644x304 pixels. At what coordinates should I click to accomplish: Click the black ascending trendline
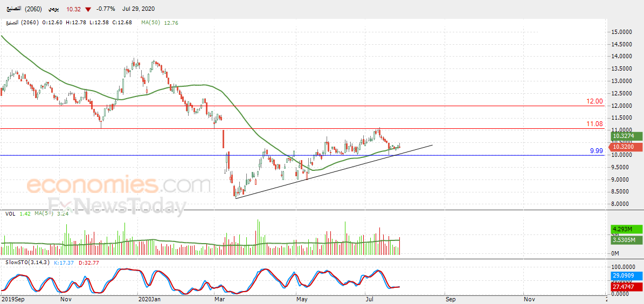tap(334, 172)
